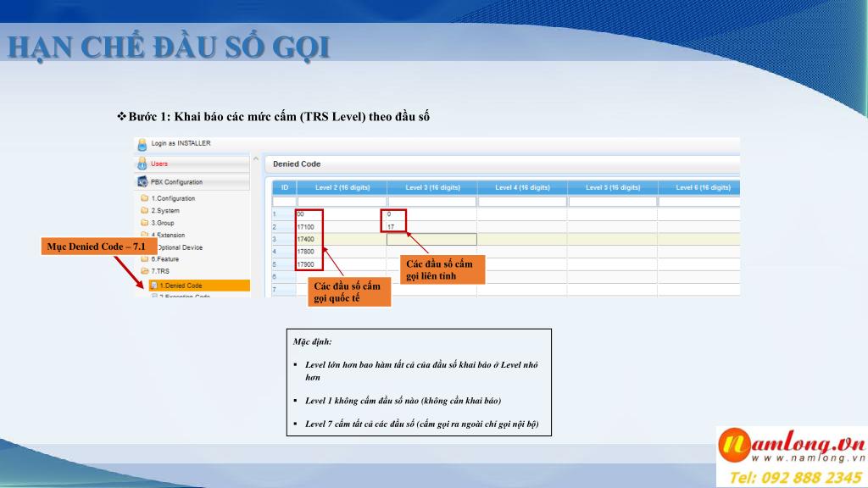The image size is (868, 488).
Task: Focus the Level 3 filter input field
Action: click(x=432, y=202)
